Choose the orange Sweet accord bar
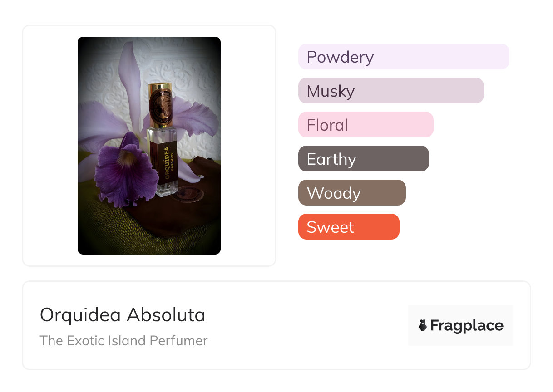The height and width of the screenshot is (392, 553). [x=349, y=227]
